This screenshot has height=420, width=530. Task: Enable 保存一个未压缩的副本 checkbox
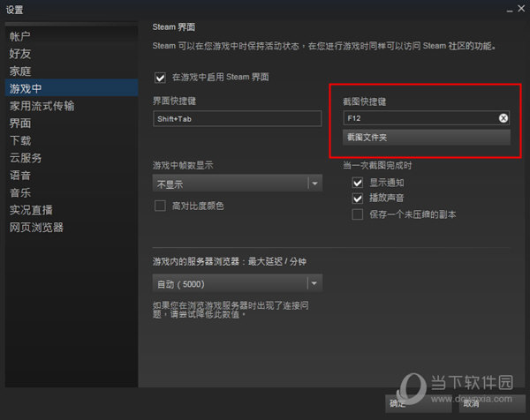coord(357,214)
